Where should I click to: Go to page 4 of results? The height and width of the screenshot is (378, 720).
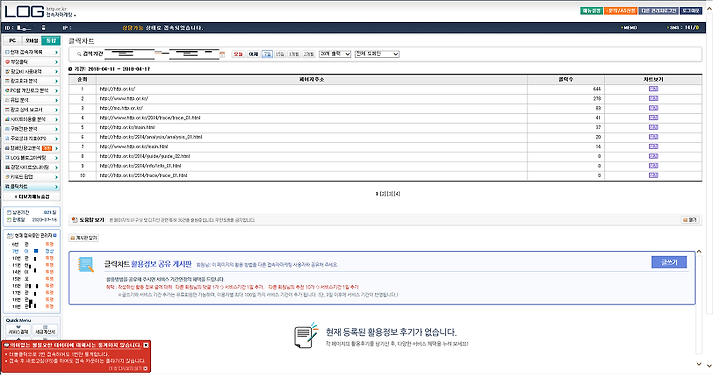coord(397,194)
